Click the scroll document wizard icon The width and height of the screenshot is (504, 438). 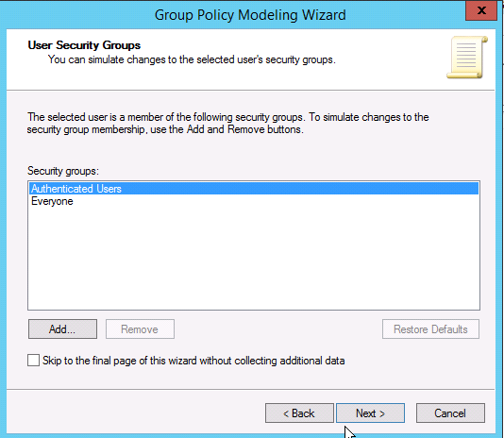467,58
